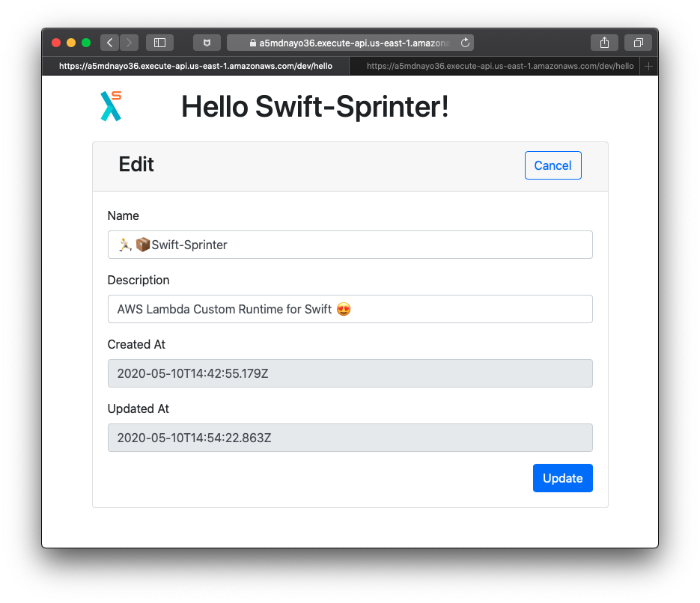Viewport: 700px width, 603px height.
Task: Click the 'Name' field label
Action: point(124,216)
